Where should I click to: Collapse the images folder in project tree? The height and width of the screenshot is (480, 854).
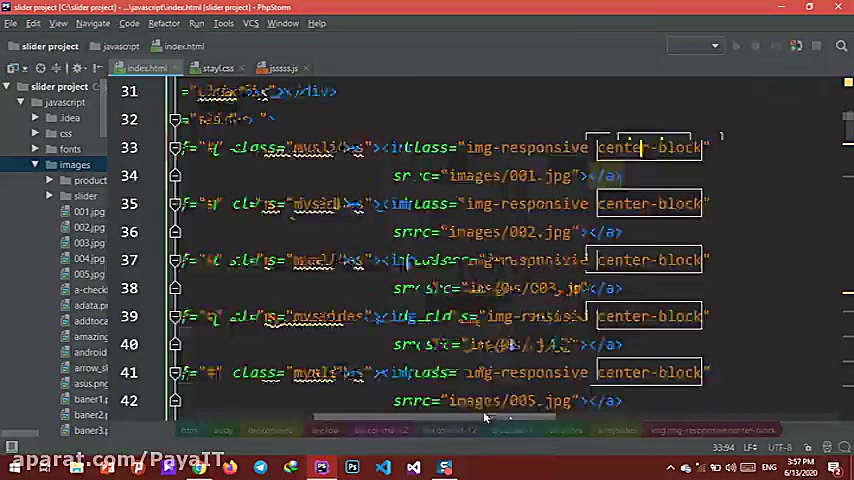click(36, 165)
